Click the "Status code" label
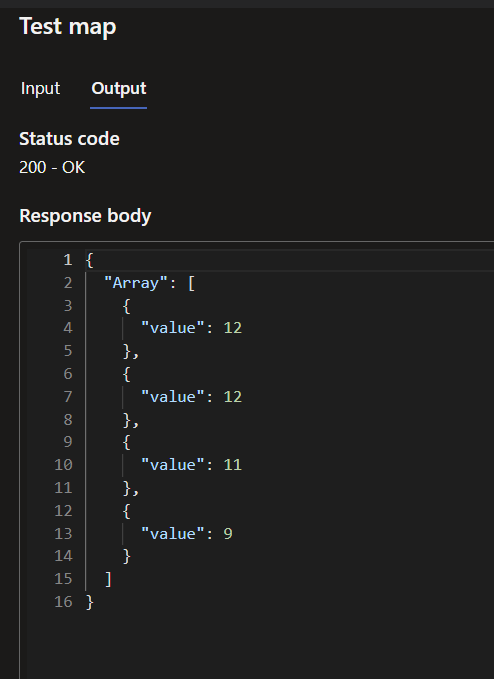 [69, 139]
